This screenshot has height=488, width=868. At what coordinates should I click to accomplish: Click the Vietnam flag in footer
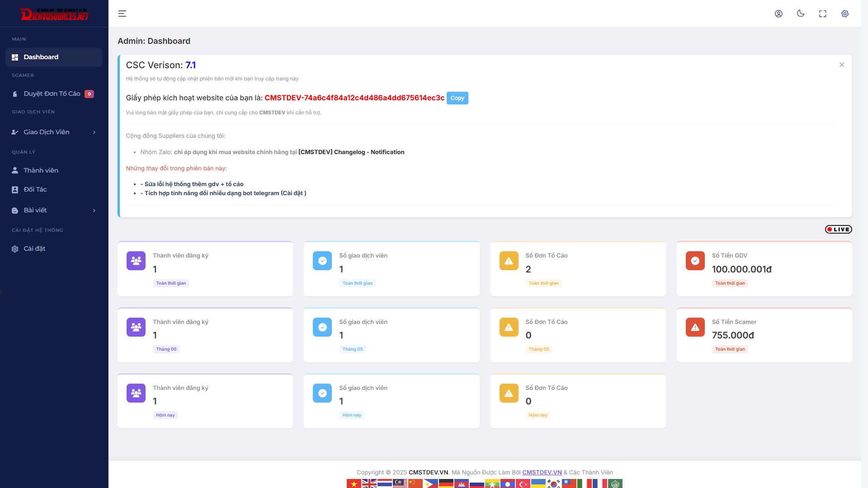[354, 483]
